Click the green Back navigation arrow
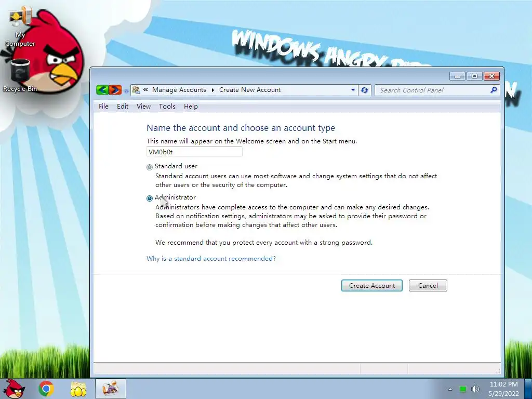The image size is (532, 399). point(102,90)
